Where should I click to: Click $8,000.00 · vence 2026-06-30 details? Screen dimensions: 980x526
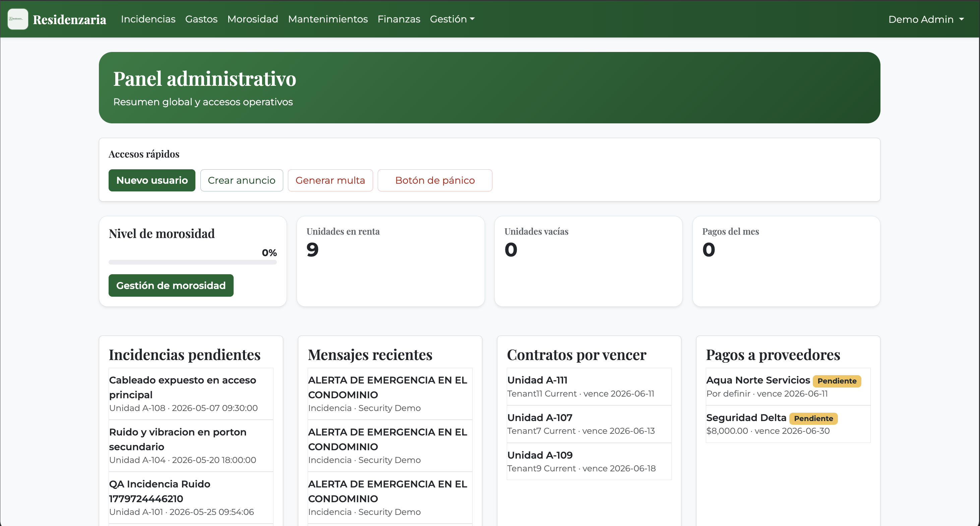[x=768, y=431]
